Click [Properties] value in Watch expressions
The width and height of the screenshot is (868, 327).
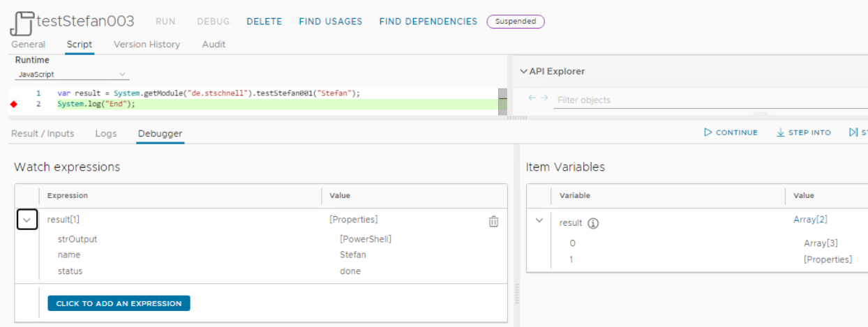click(x=354, y=220)
